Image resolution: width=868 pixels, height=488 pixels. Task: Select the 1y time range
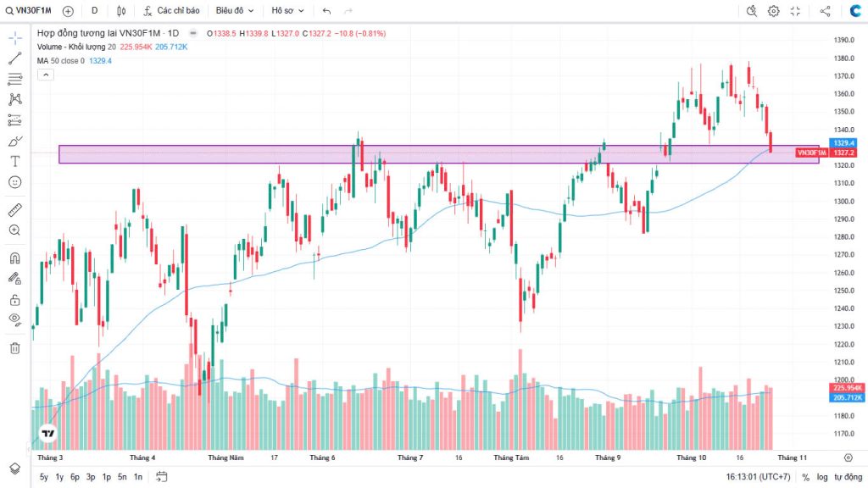pos(59,477)
